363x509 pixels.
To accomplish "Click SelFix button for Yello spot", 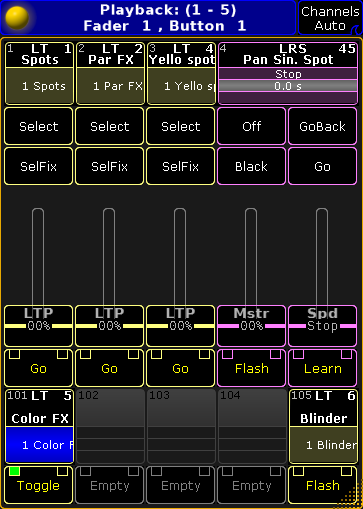I will point(180,166).
